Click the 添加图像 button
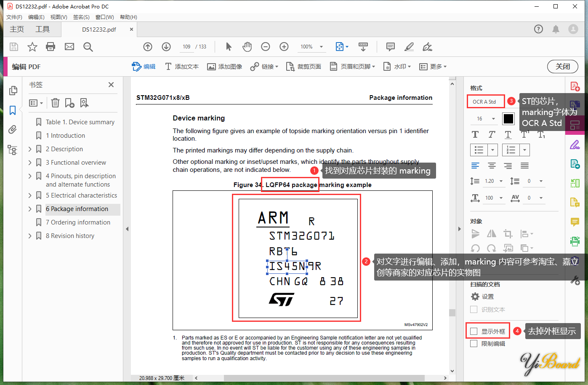 [x=225, y=67]
